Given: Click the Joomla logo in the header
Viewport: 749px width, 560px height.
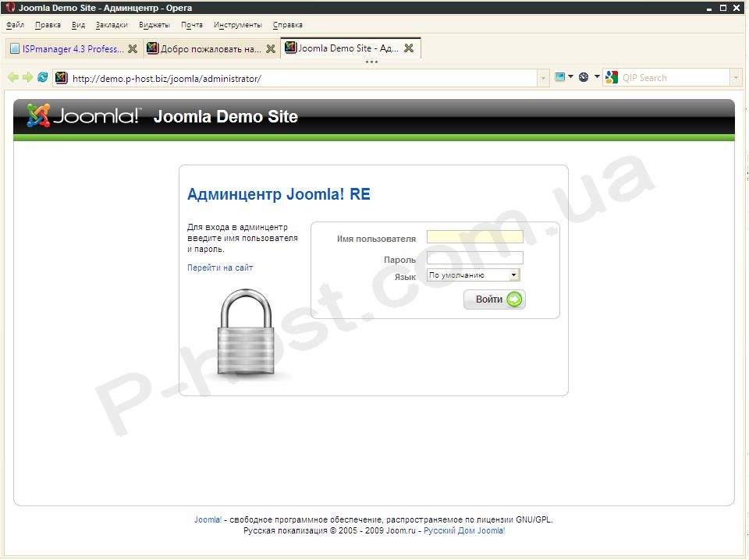Looking at the screenshot, I should (84, 116).
